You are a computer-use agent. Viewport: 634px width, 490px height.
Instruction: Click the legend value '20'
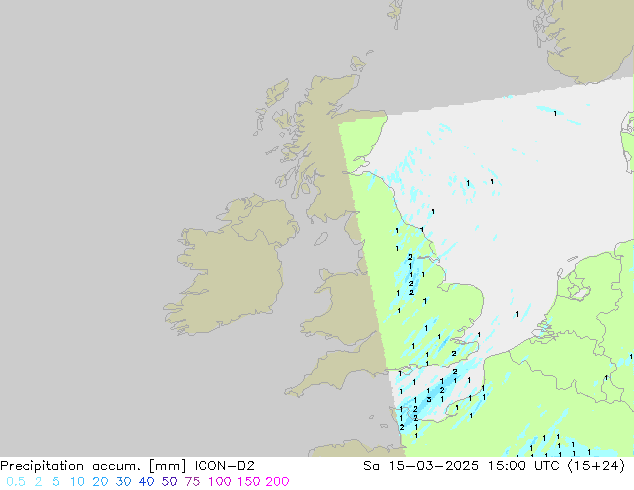tap(100, 482)
